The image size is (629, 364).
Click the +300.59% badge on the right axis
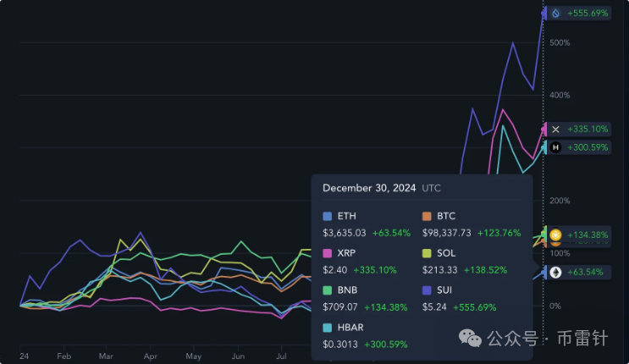pos(588,147)
